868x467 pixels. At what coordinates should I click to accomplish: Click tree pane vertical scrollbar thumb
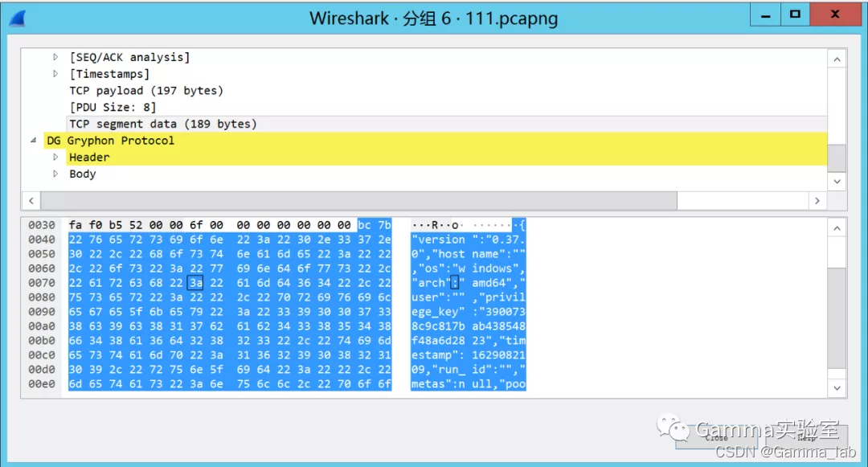(837, 158)
